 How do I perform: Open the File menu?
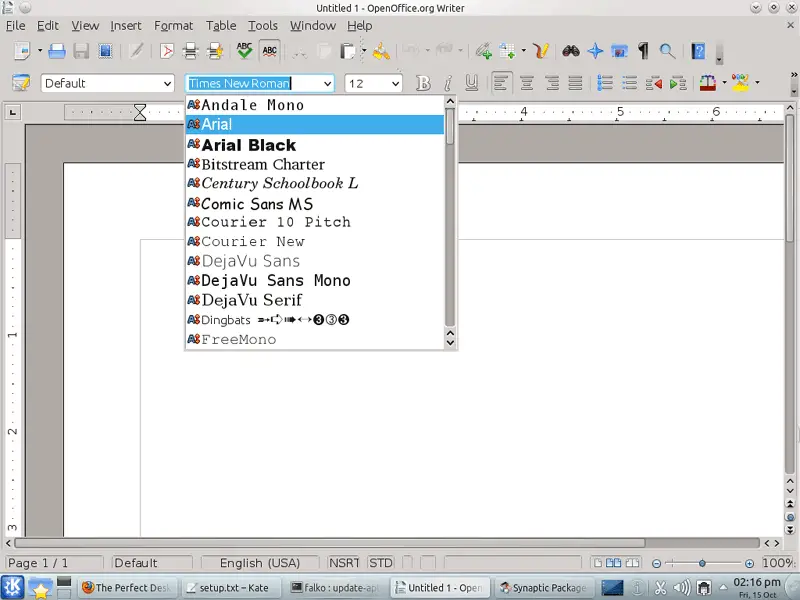tap(16, 26)
